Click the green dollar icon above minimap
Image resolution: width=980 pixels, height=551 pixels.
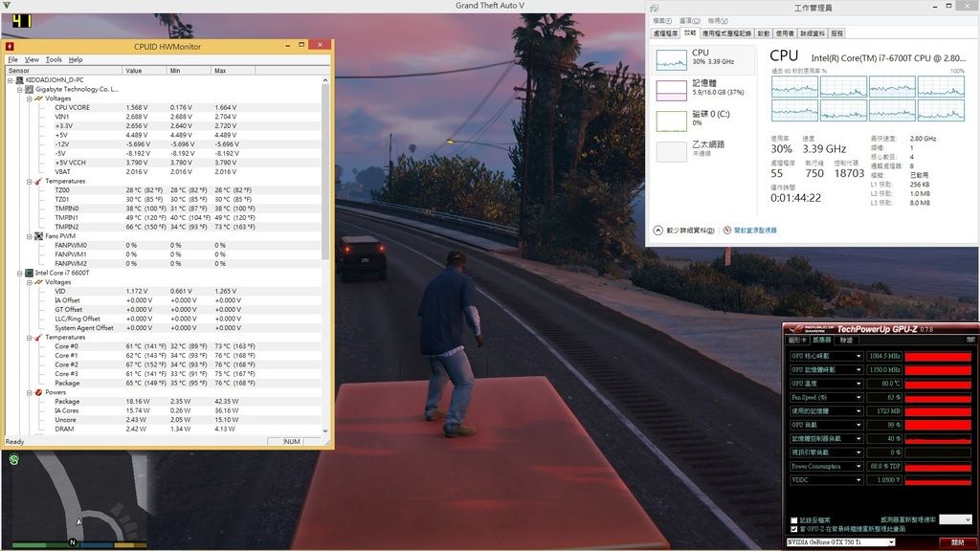13,460
